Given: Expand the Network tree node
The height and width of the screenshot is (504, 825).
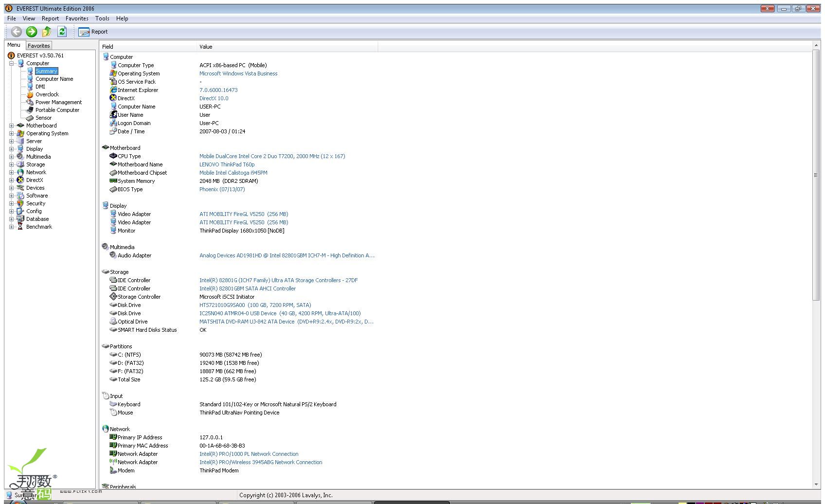Looking at the screenshot, I should pos(12,172).
